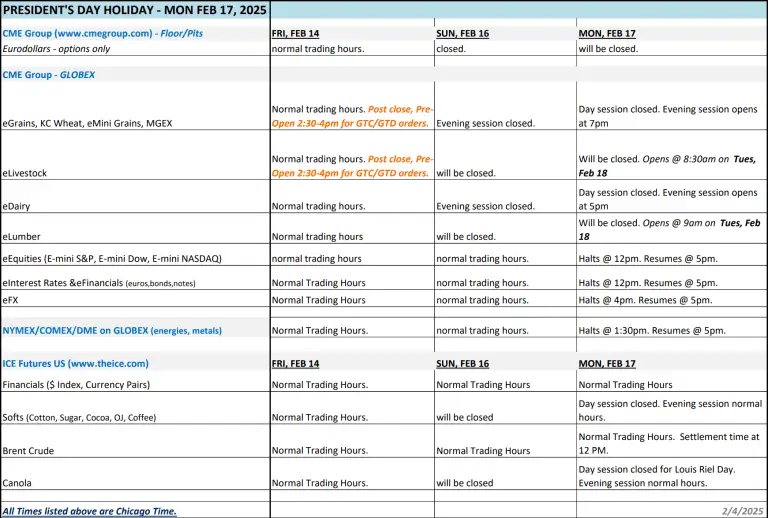Select eEquities Monday cell "Halts @ 12pm. Resumes @ 5pm."
Image resolution: width=768 pixels, height=518 pixels.
pos(648,259)
